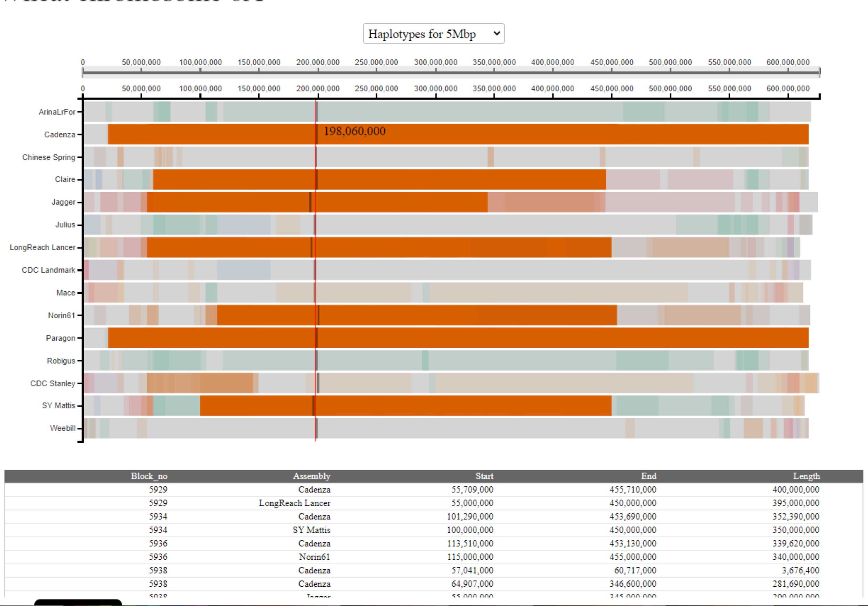
Task: Sort by Block_no column header
Action: coord(149,476)
